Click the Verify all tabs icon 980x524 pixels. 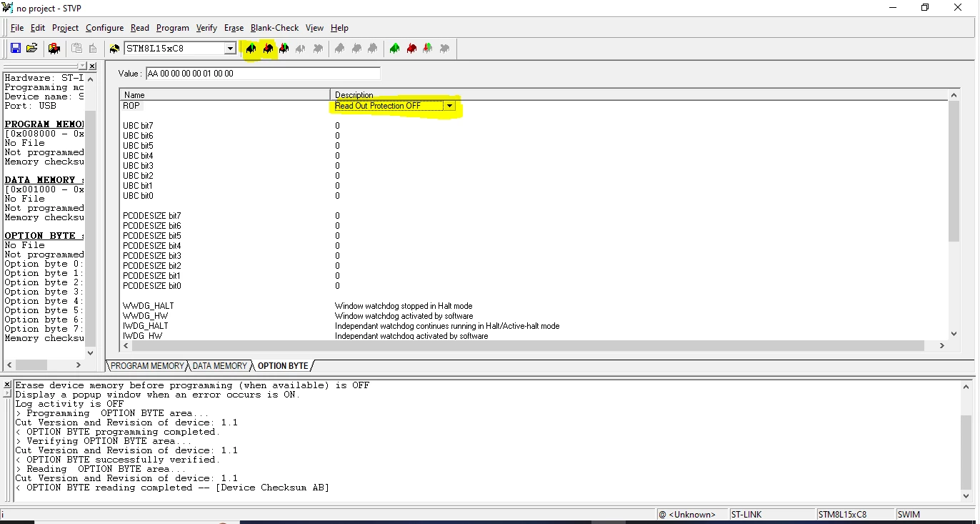coord(428,49)
